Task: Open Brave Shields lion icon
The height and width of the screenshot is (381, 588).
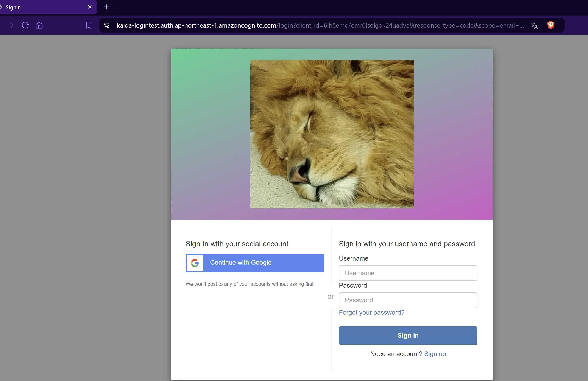Action: 551,25
